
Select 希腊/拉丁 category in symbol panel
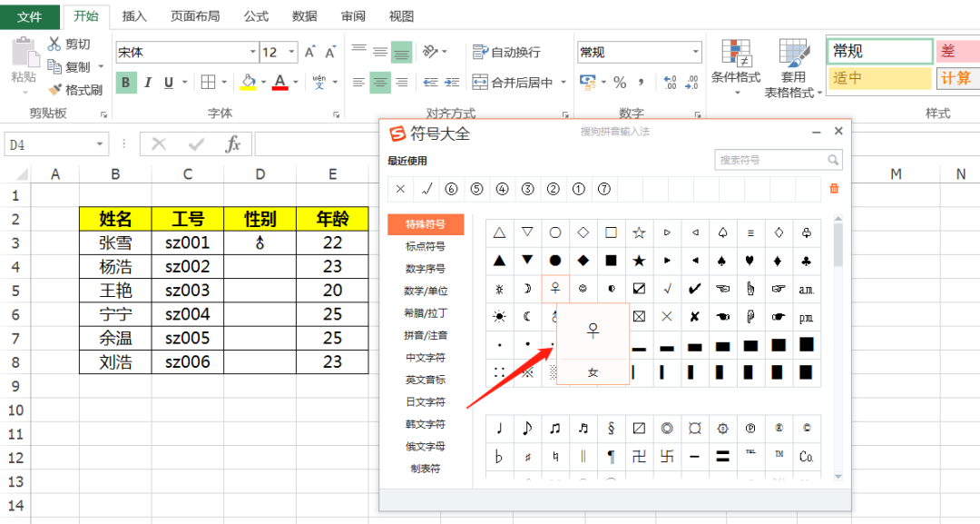click(426, 312)
